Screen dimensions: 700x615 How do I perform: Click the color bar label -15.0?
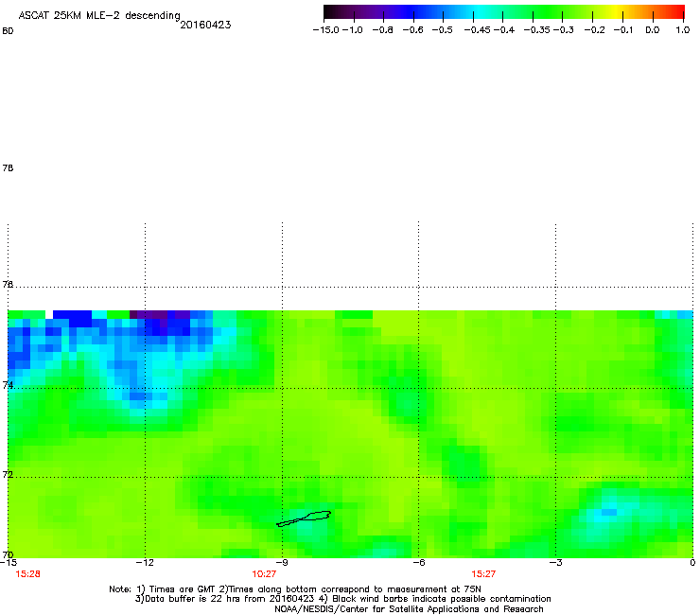click(x=326, y=30)
